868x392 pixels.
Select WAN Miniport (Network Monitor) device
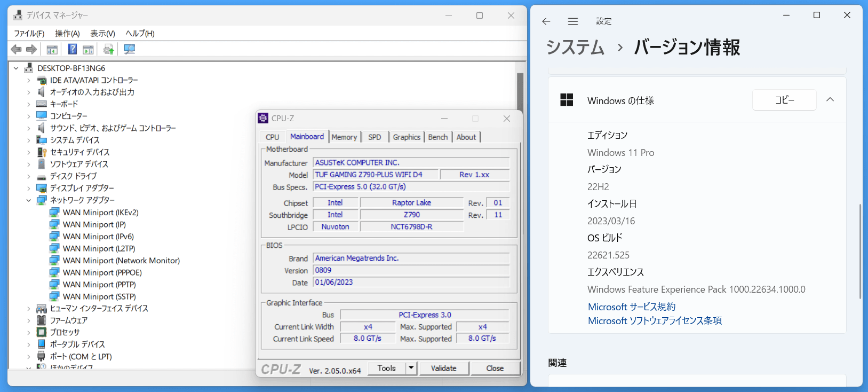(x=121, y=261)
